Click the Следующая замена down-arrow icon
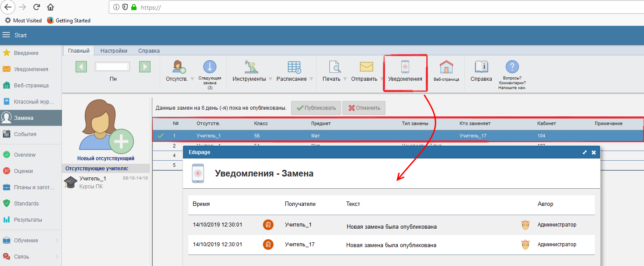Viewport: 644px width, 266px height. 209,67
